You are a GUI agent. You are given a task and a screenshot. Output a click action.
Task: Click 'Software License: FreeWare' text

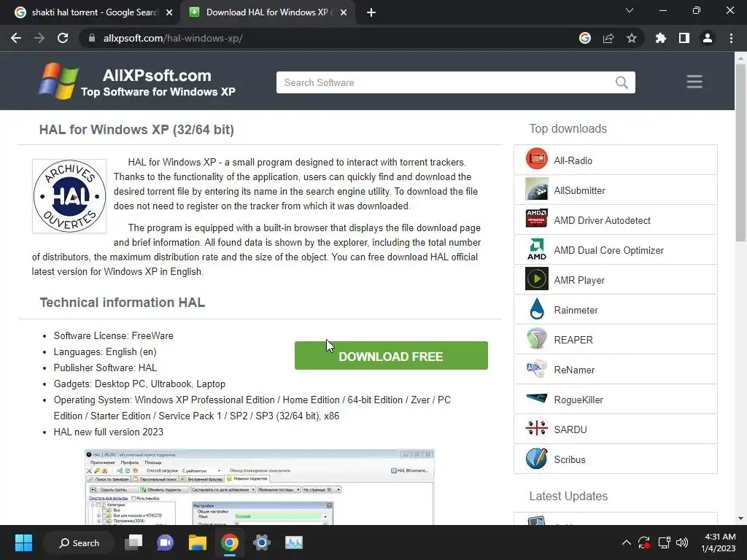[113, 335]
